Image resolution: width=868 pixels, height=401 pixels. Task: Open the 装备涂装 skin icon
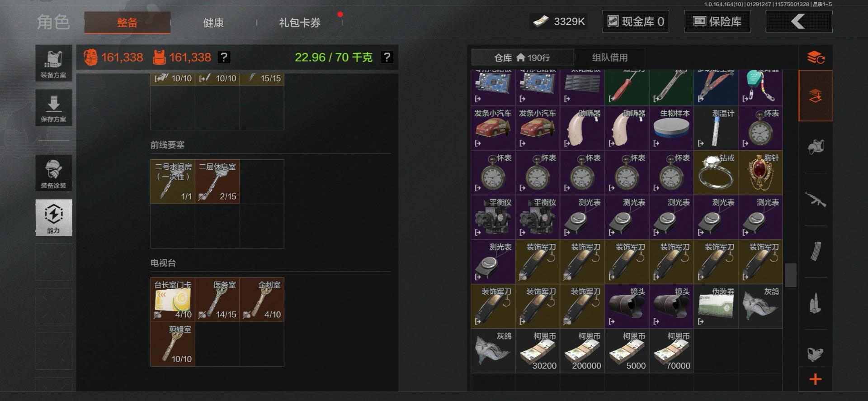(x=54, y=173)
